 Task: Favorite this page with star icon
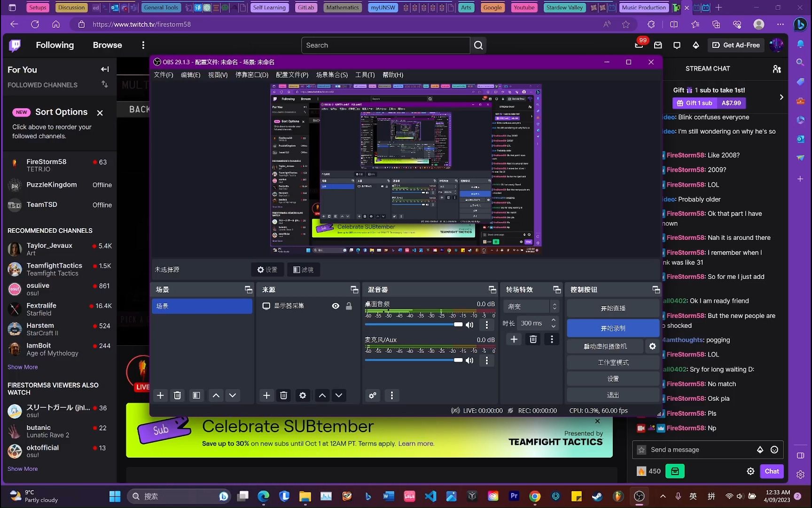click(625, 24)
